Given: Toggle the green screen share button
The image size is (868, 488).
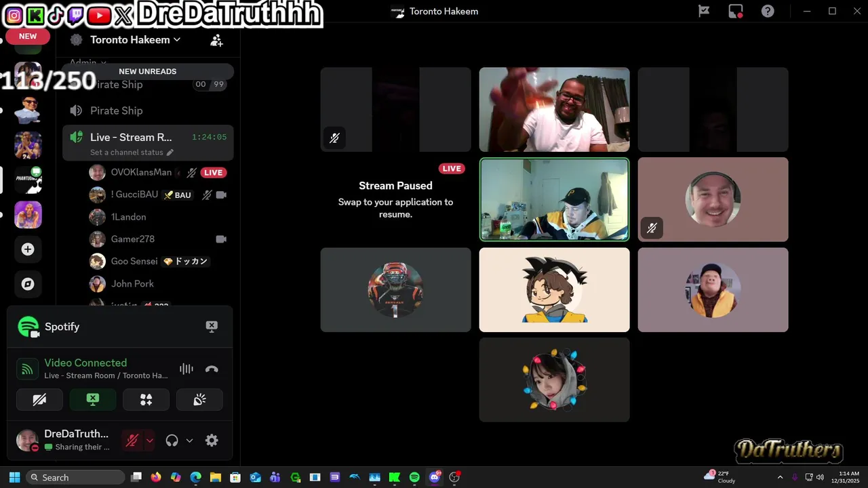Looking at the screenshot, I should [93, 400].
